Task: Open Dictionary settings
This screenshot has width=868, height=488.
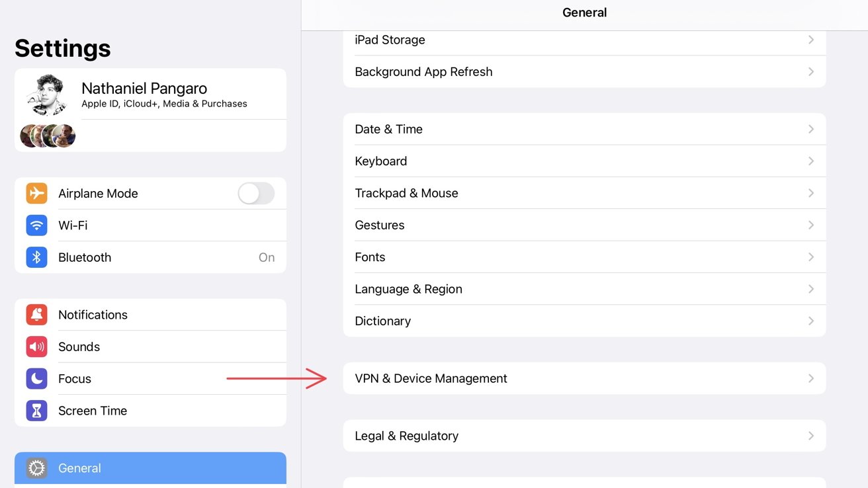Action: [x=584, y=321]
